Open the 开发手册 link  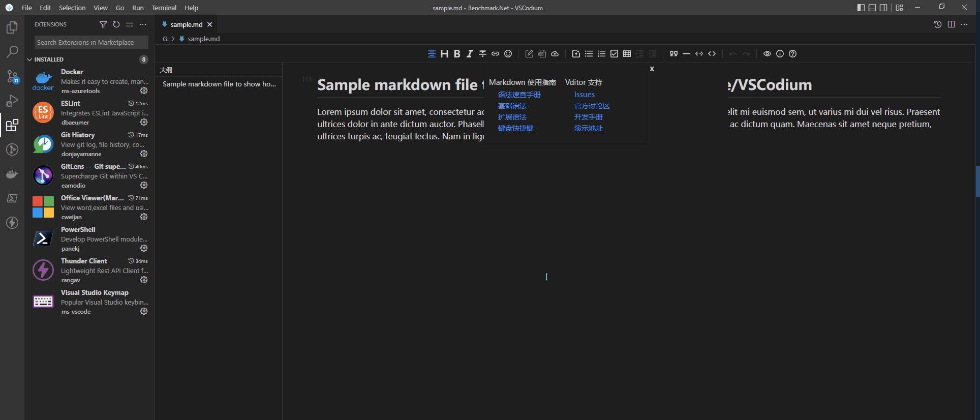pos(588,117)
